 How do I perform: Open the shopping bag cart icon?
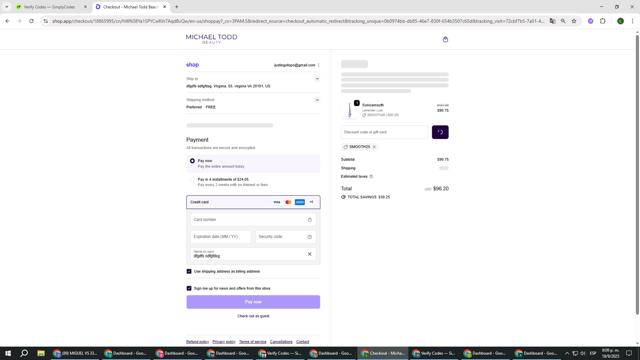tap(445, 39)
